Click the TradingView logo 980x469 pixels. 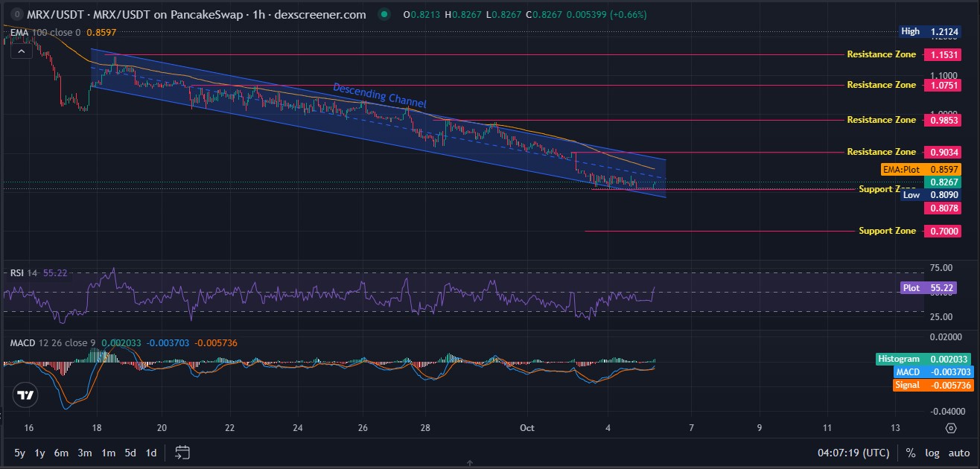(25, 395)
